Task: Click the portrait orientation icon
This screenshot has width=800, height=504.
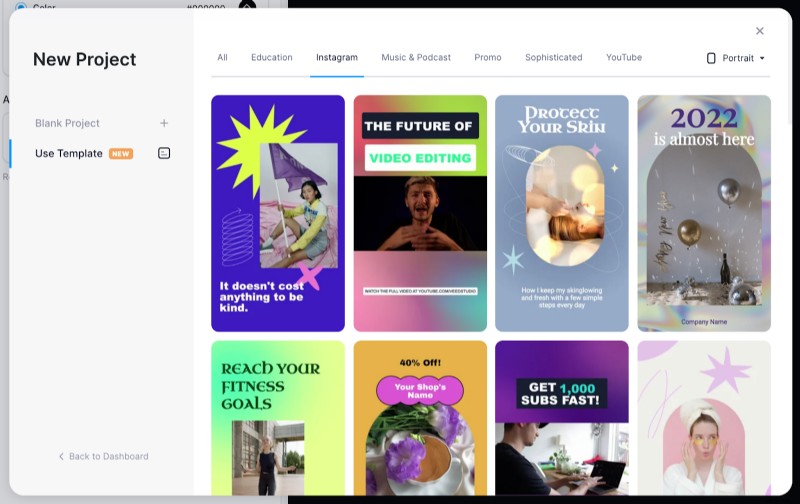Action: click(x=711, y=58)
